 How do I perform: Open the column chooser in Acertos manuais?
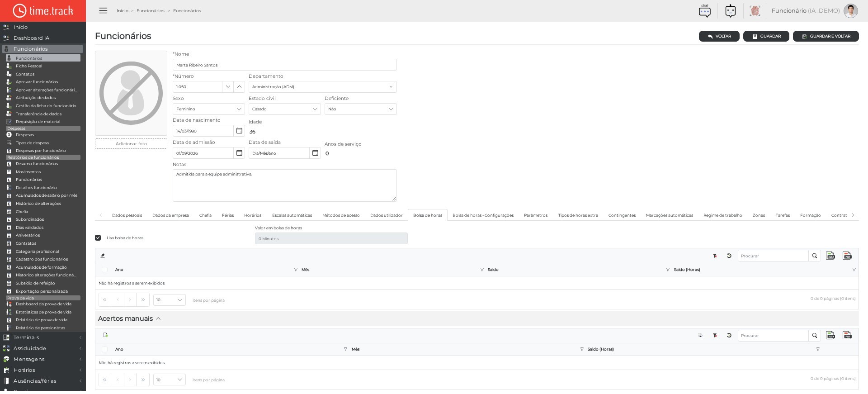700,335
